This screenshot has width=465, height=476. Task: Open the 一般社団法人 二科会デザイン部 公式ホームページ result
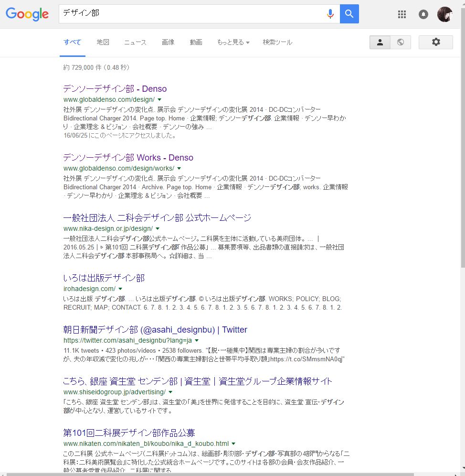click(x=157, y=217)
